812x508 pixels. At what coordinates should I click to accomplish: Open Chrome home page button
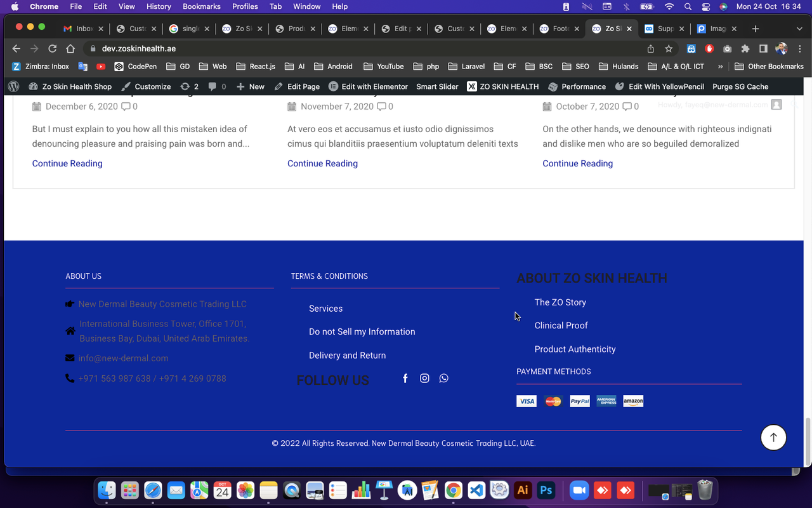(70, 48)
